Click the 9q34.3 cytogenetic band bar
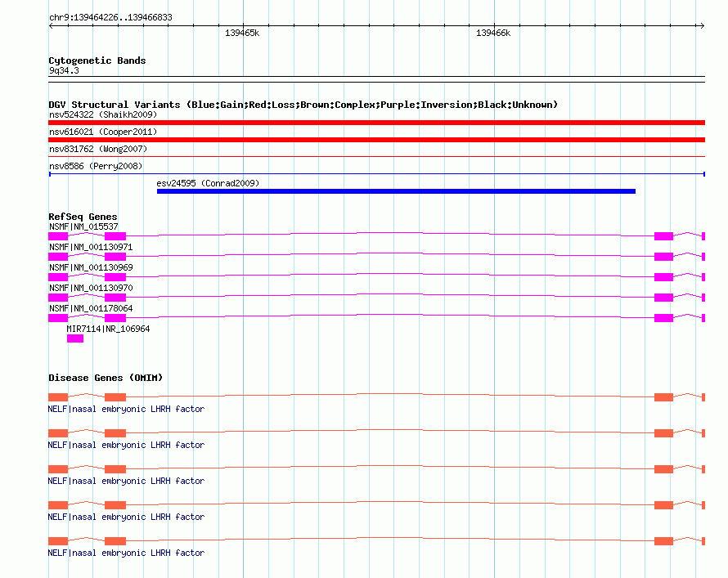728x578 pixels. click(x=376, y=79)
